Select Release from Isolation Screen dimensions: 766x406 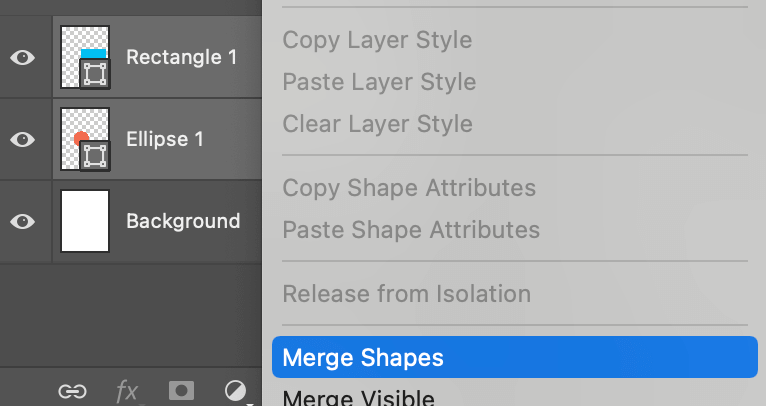coord(406,294)
